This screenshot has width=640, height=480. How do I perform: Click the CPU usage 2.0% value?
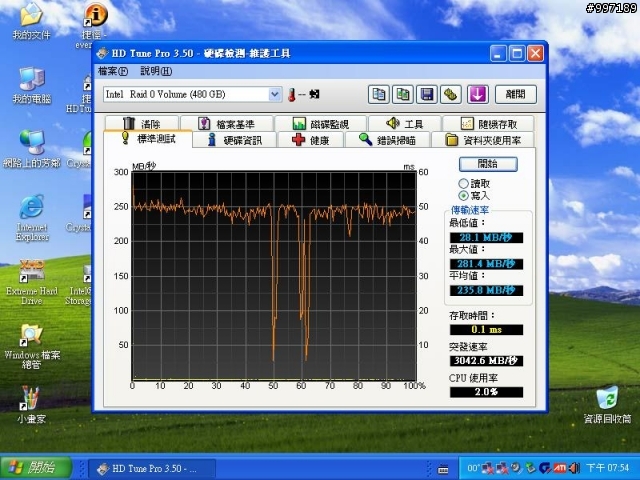tap(486, 392)
